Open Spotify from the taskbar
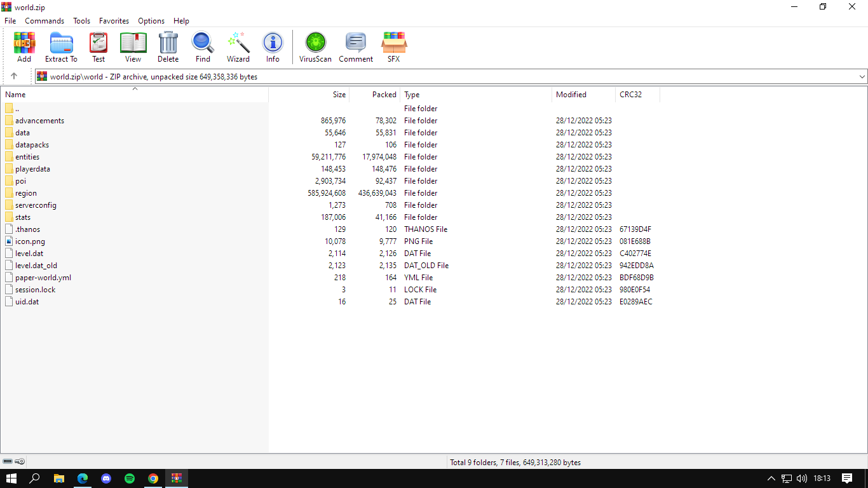868x488 pixels. 130,478
